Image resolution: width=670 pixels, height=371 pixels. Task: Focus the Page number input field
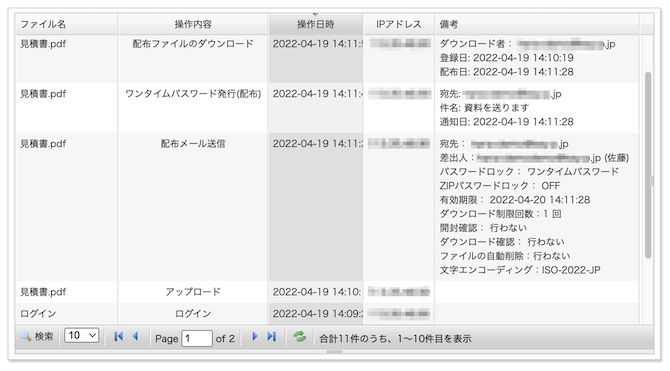point(197,339)
